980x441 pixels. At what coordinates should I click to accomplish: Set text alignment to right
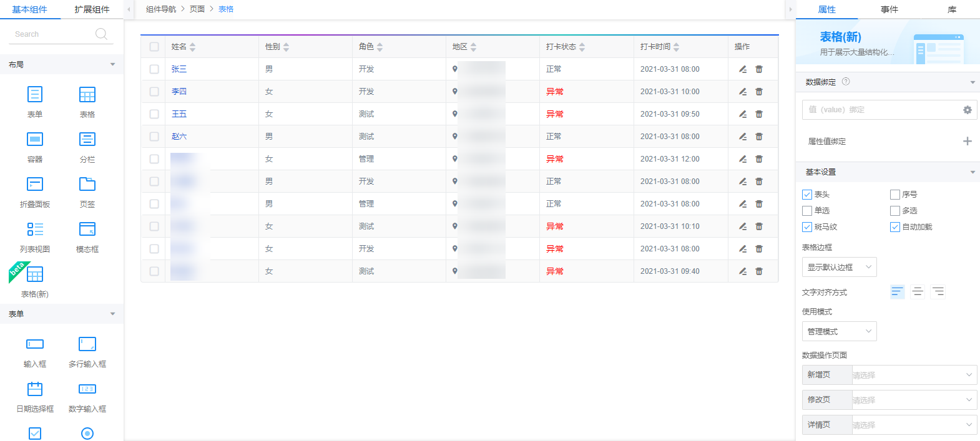coord(938,292)
